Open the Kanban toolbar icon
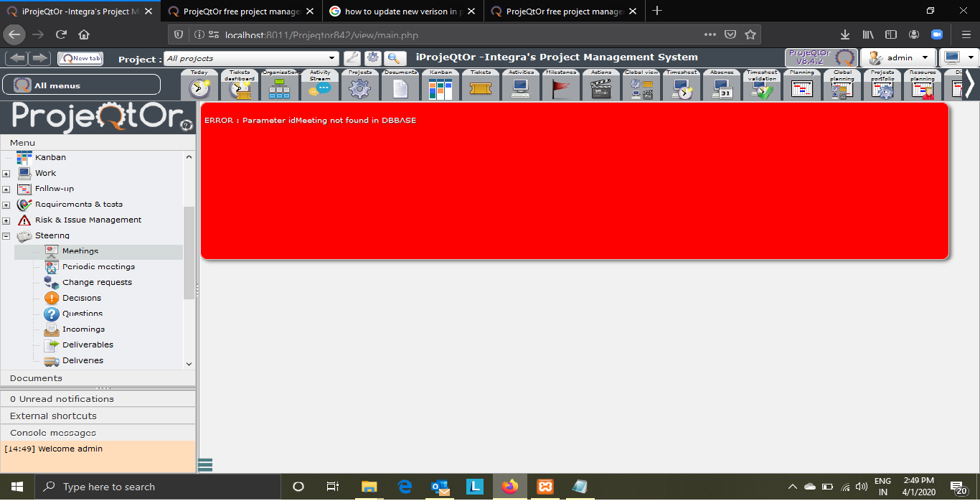Screen dimensions: 980x501 pyautogui.click(x=440, y=88)
